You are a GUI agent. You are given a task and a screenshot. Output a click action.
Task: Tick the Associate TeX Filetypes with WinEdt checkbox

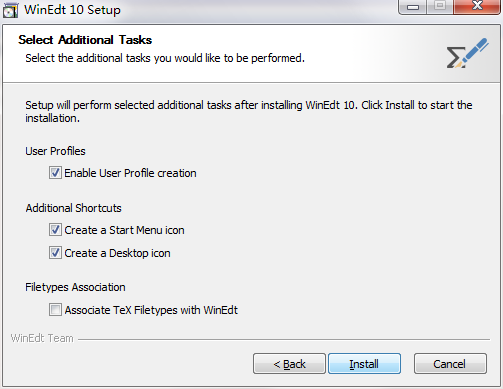[55, 310]
